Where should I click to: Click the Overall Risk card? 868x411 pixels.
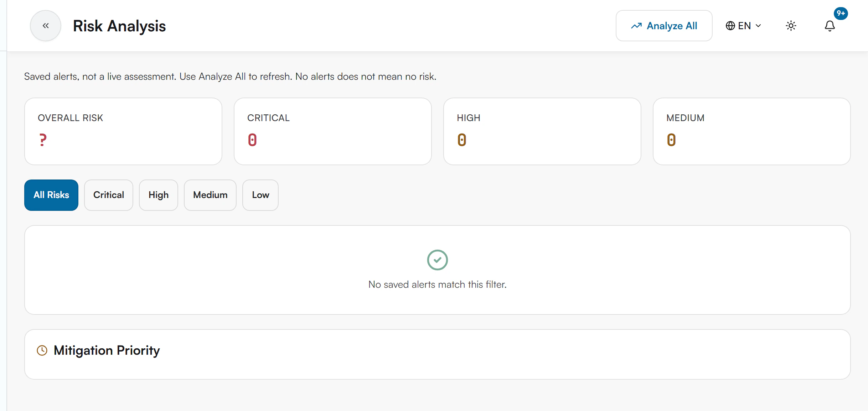(x=123, y=131)
